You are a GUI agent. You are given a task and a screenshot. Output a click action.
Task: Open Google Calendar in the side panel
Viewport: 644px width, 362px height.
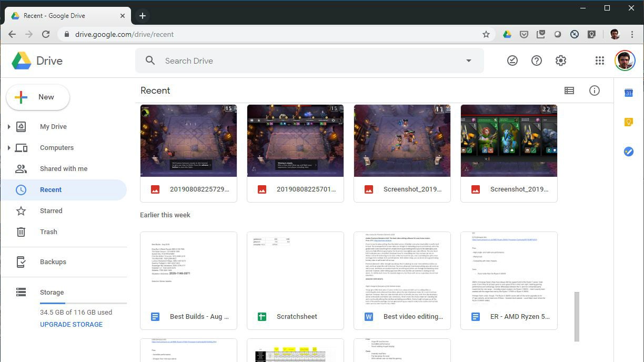629,93
